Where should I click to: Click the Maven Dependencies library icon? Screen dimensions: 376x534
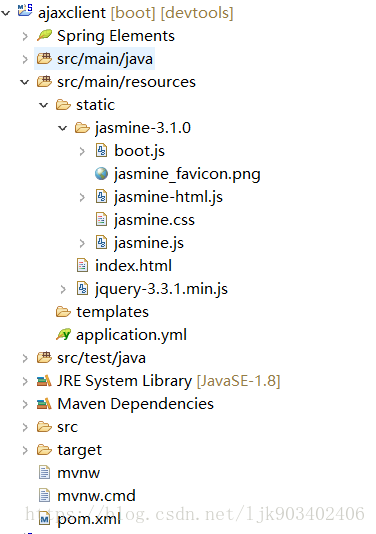click(x=44, y=404)
